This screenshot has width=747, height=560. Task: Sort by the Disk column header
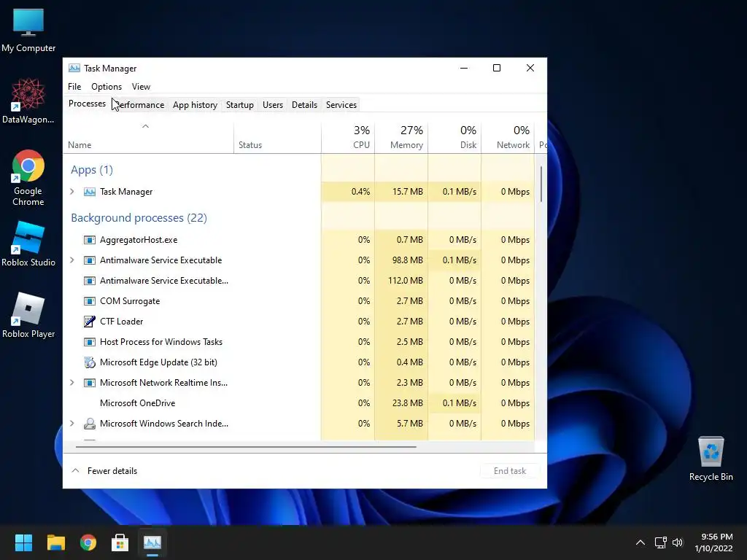(x=454, y=138)
